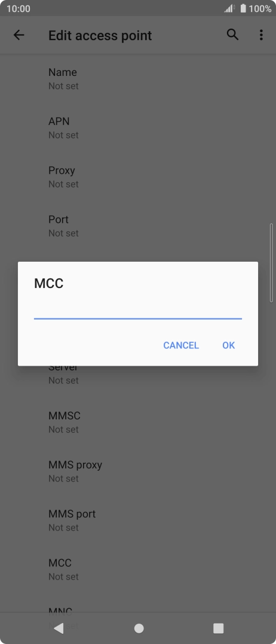Click the vertical scrollbar handle

(271, 263)
